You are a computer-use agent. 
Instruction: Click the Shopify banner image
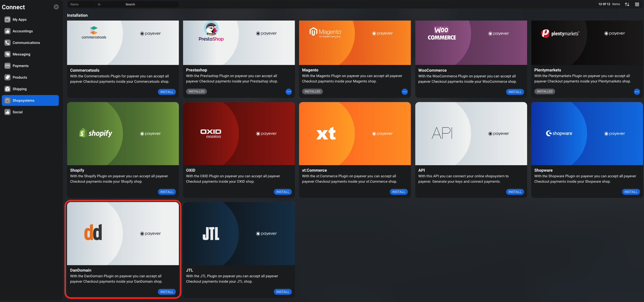coord(123,133)
